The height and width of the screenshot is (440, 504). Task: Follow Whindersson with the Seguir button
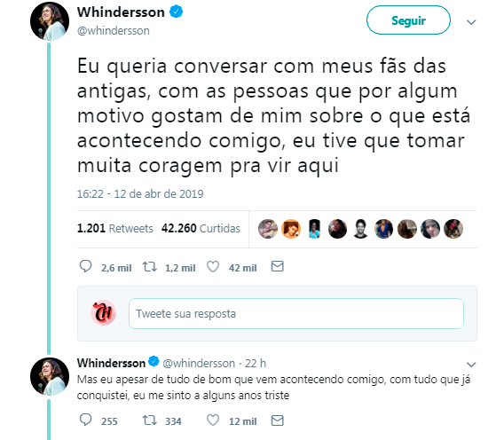[408, 20]
